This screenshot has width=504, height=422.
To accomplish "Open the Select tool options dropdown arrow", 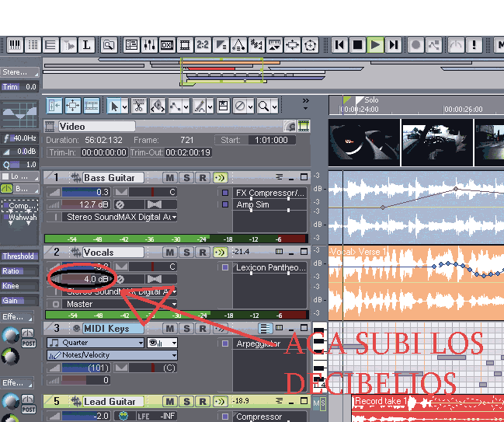I will 125,106.
